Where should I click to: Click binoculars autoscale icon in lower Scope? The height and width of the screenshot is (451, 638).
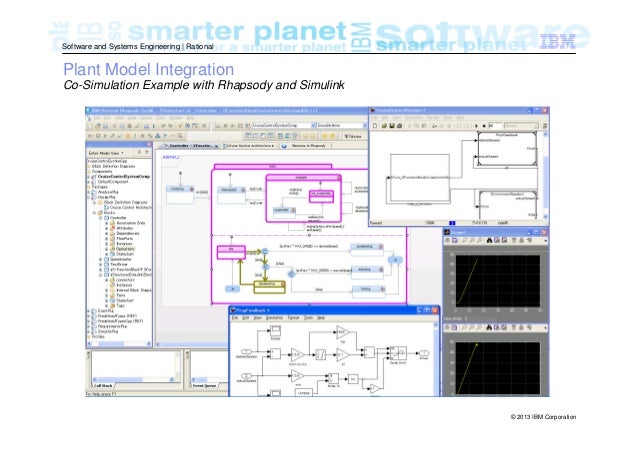[489, 328]
